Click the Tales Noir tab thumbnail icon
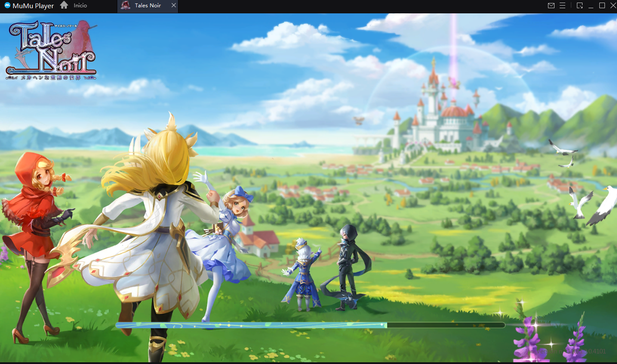 (x=125, y=5)
